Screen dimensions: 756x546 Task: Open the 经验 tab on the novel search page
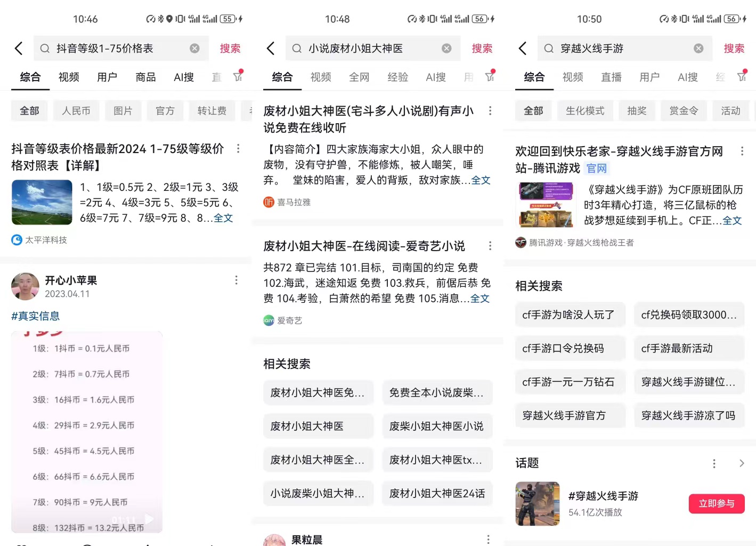coord(397,77)
